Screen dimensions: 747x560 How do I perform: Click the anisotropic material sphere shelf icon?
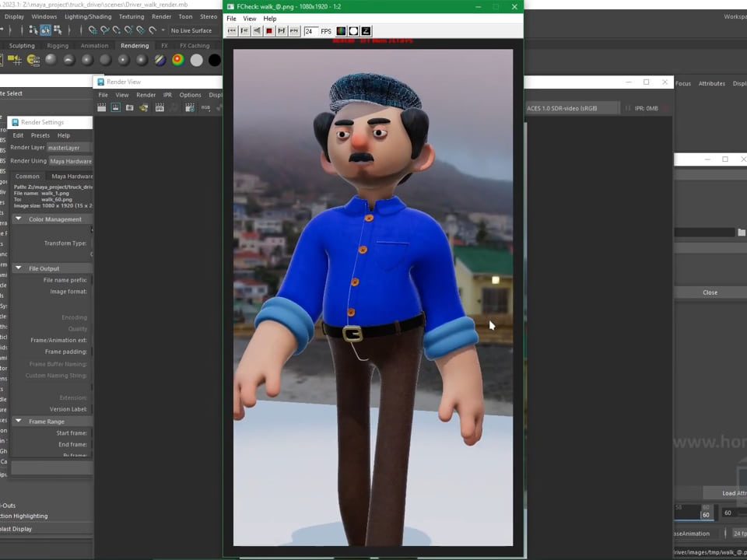pyautogui.click(x=69, y=60)
